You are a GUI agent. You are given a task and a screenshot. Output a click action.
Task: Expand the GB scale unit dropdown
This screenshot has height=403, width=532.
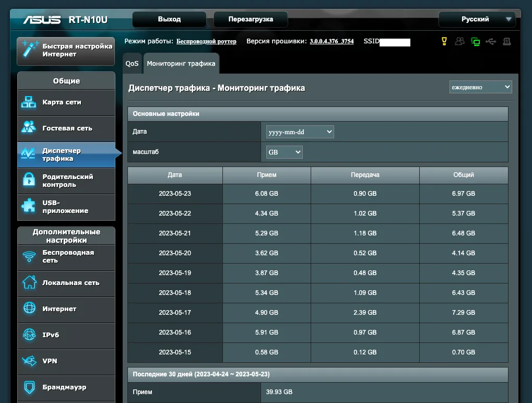[x=284, y=152]
